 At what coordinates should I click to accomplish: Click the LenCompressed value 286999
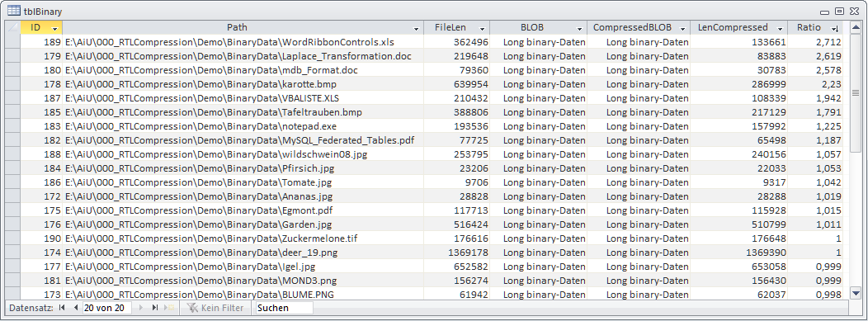pos(769,84)
